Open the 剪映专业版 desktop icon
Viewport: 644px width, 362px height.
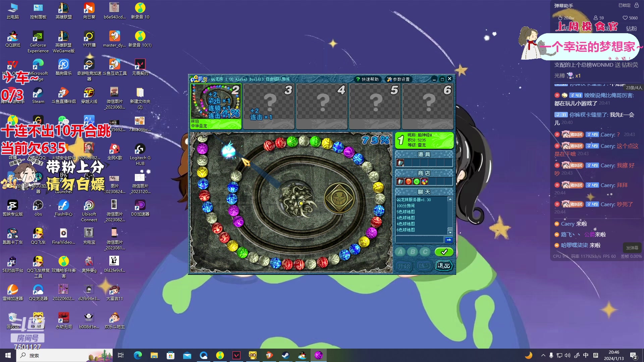13,208
